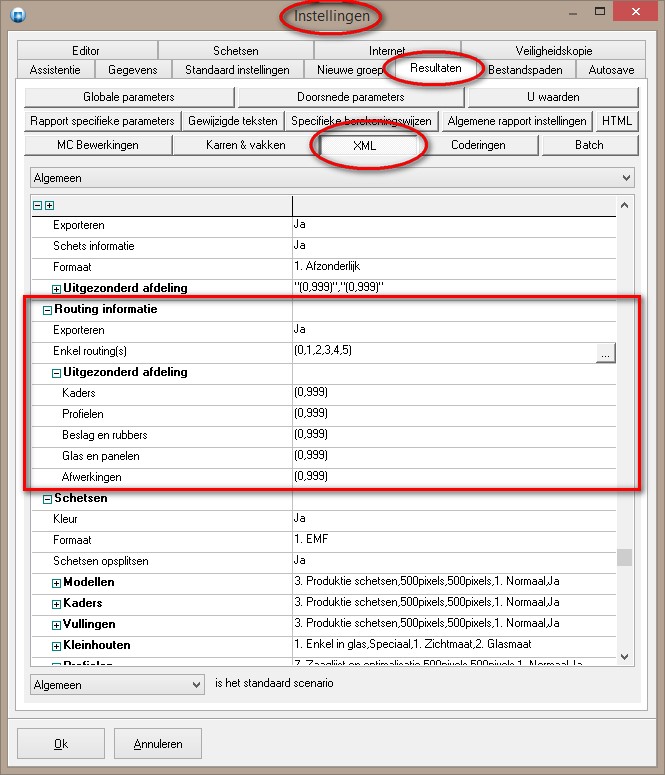Open the Editor tab

click(86, 50)
